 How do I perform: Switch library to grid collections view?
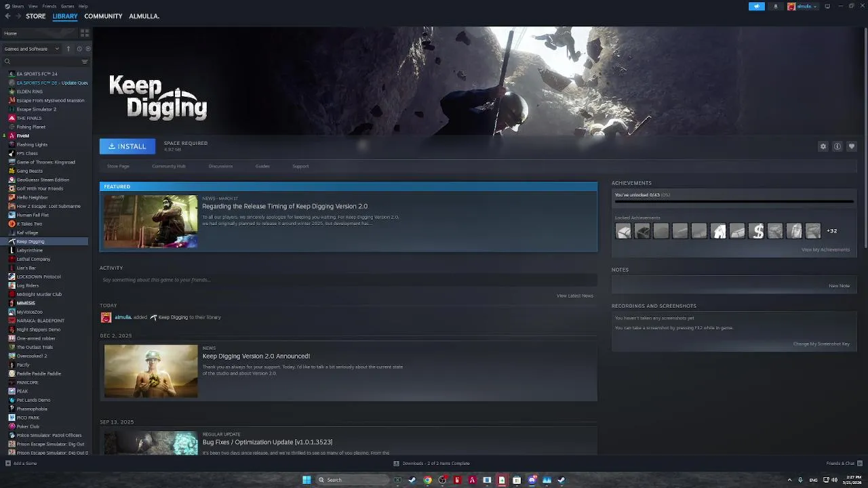(85, 33)
